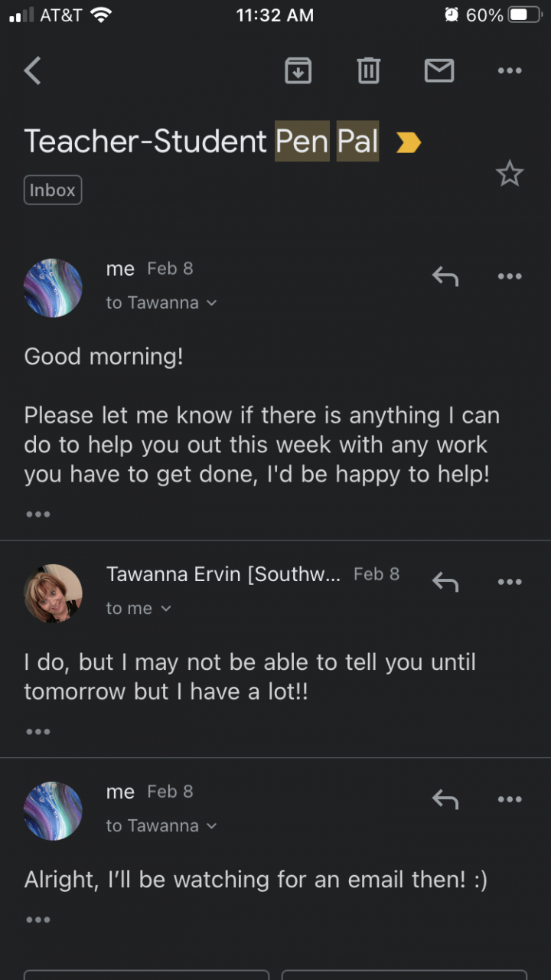Viewport: 551px width, 980px height.
Task: Open more options on Tawanna Ervin's message
Action: tap(510, 582)
